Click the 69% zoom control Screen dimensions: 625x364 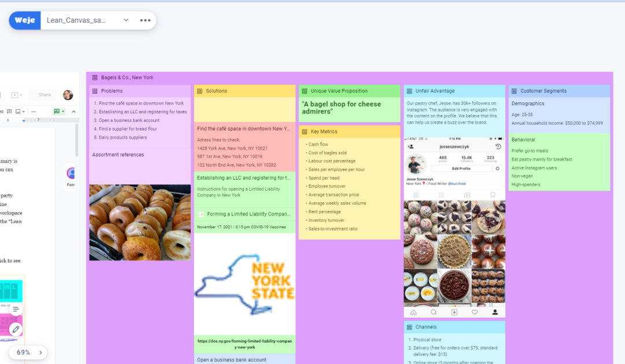click(23, 352)
